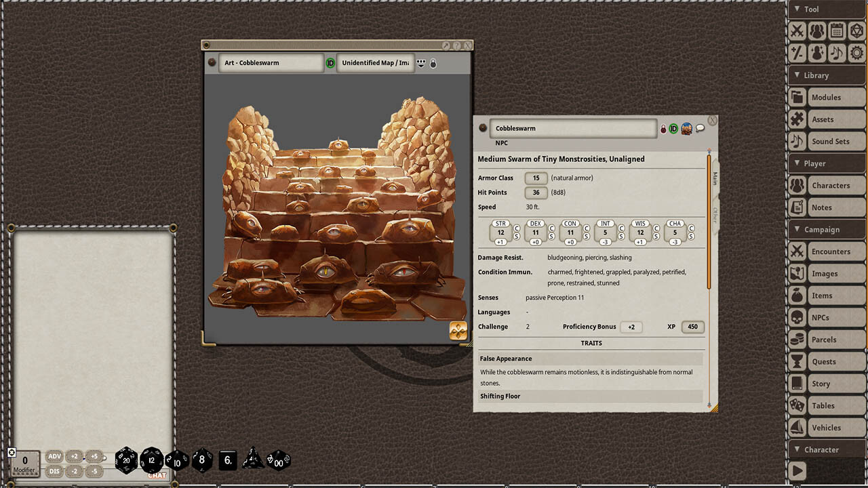Open the dice tower d20 tool
Image resolution: width=868 pixels, height=488 pixels.
856,30
